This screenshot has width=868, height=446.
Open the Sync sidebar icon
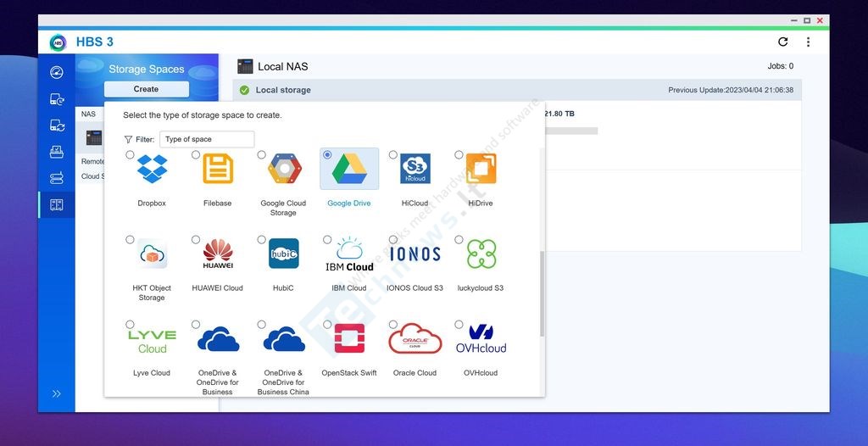click(x=57, y=125)
